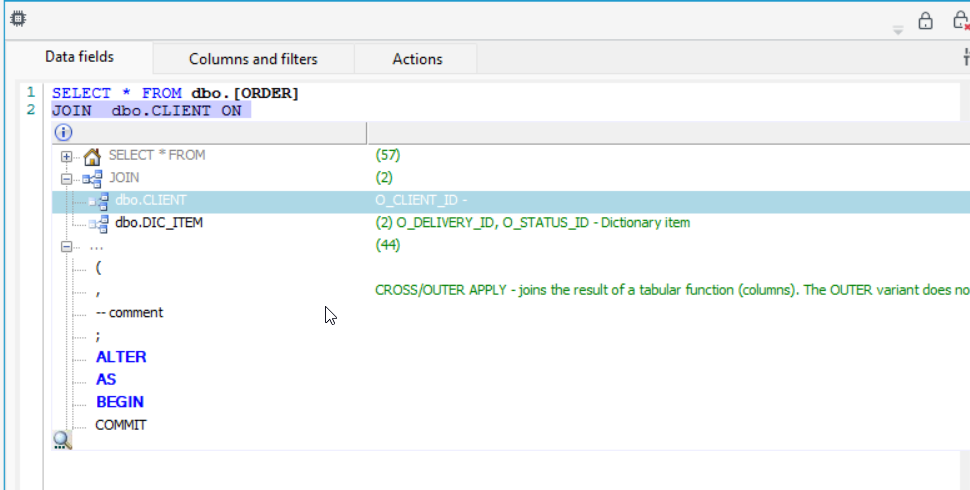Click the padlock with red mark icon
Viewport: 970px width, 490px height.
pos(962,21)
